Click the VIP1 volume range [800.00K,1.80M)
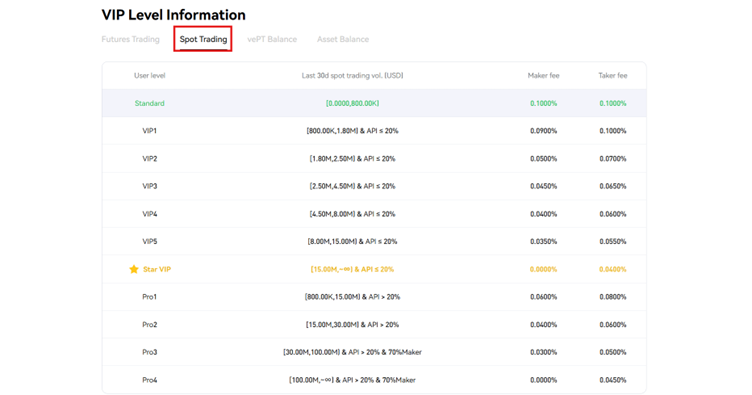 (352, 131)
